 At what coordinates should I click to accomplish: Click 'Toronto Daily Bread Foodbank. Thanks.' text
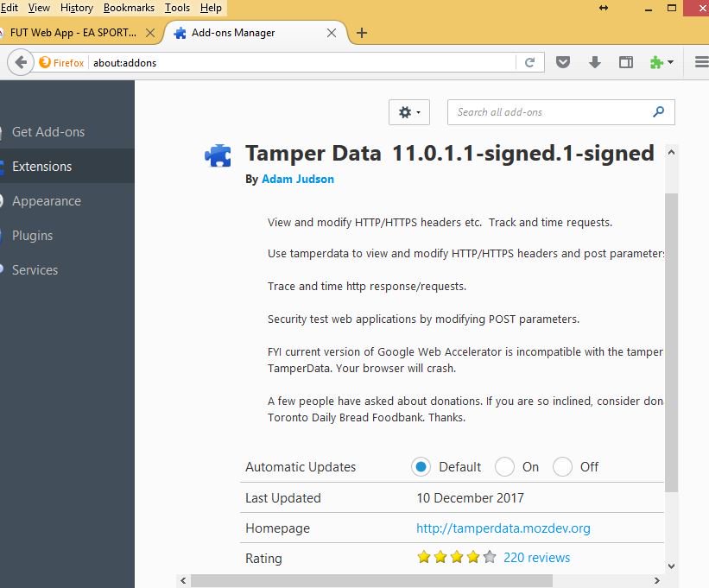366,417
